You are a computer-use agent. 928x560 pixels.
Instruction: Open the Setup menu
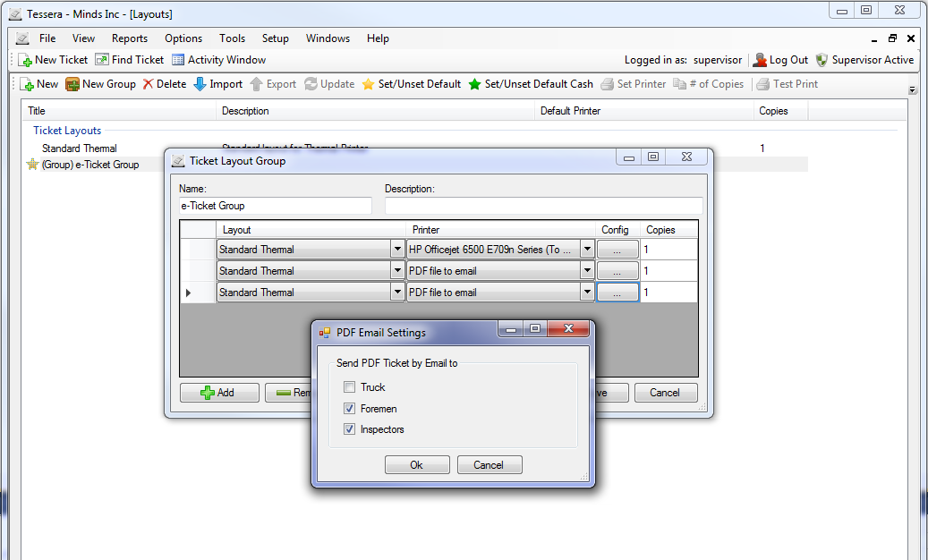pyautogui.click(x=276, y=38)
